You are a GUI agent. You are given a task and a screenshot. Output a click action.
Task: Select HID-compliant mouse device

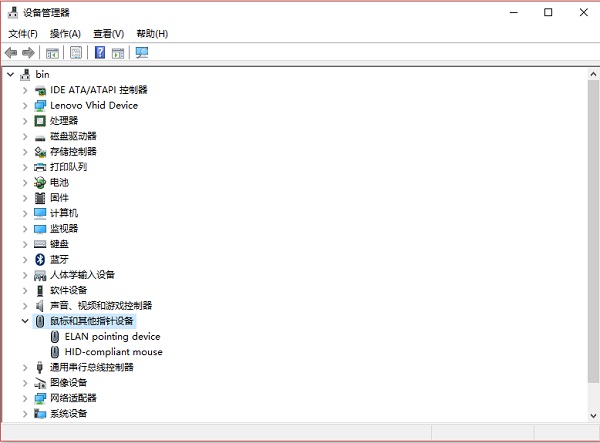[113, 352]
